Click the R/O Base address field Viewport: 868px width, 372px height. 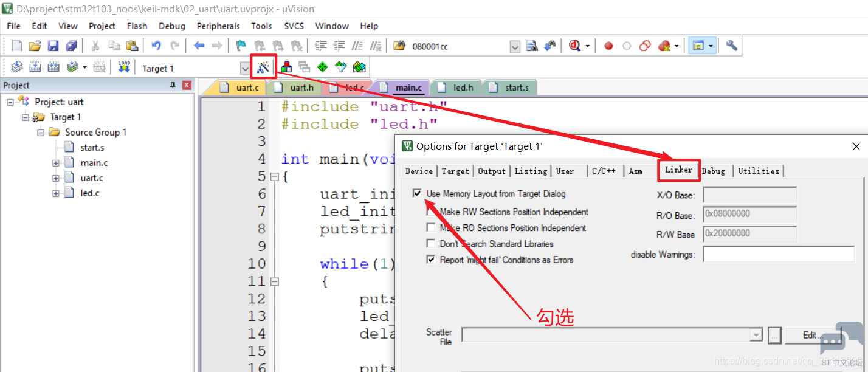coord(750,215)
